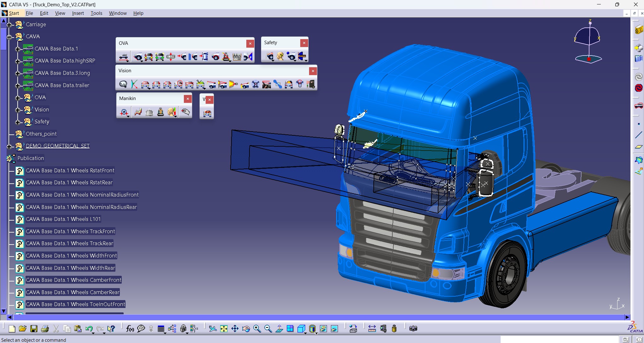Collapse the CAVA tree node

point(9,37)
